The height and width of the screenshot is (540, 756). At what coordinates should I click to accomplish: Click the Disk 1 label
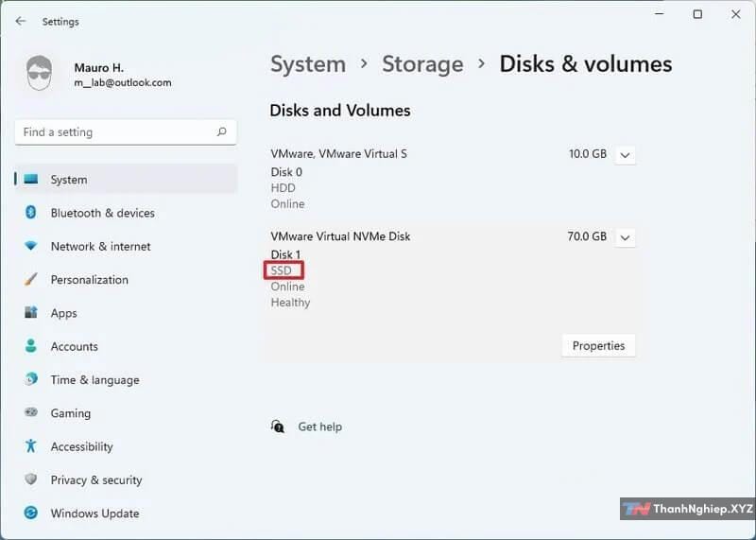tap(285, 254)
